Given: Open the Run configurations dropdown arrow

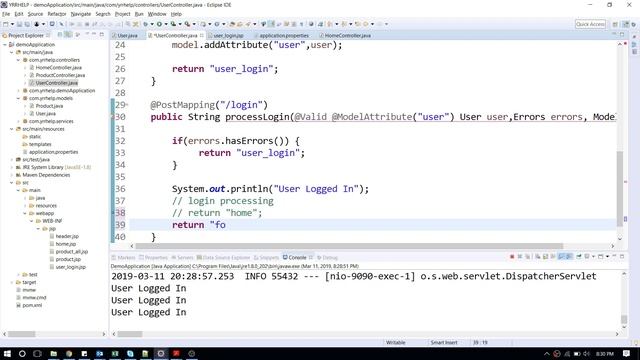Looking at the screenshot, I should coord(166,24).
